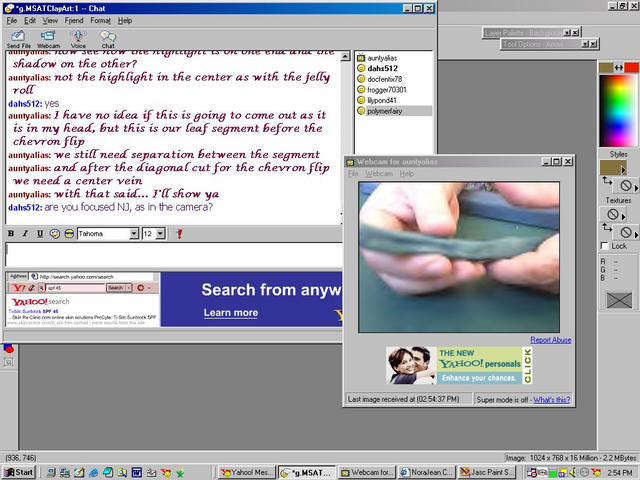Enable Voice in chat toolbar
Image resolution: width=640 pixels, height=480 pixels.
click(78, 39)
